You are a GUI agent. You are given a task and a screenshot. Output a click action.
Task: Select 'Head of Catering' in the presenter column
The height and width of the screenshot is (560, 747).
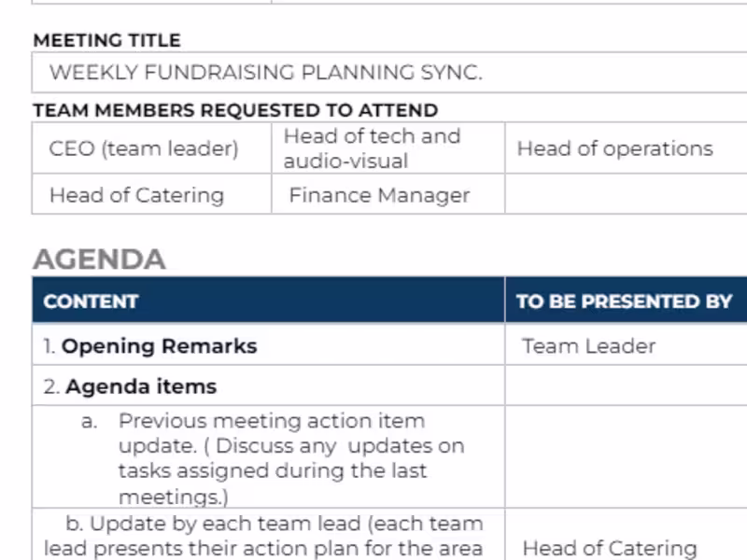pos(610,548)
